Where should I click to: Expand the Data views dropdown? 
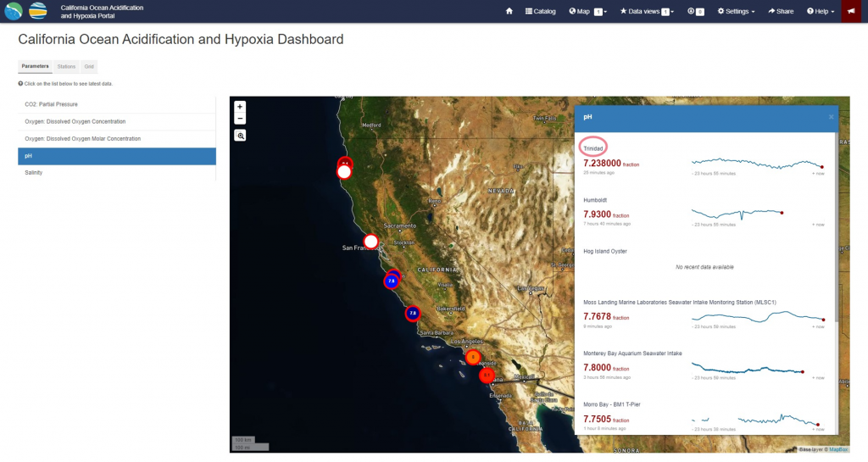[647, 11]
